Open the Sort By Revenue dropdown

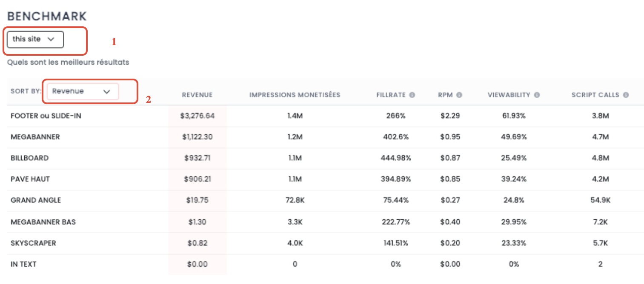(x=83, y=91)
